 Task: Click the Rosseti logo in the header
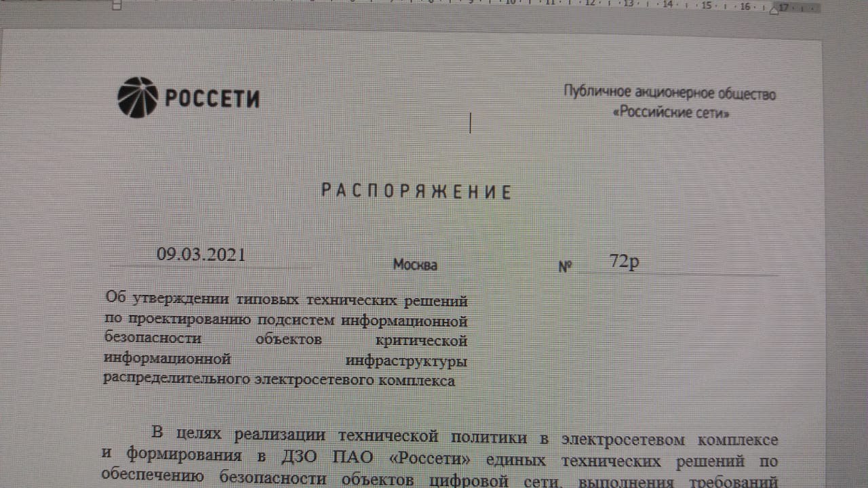189,98
